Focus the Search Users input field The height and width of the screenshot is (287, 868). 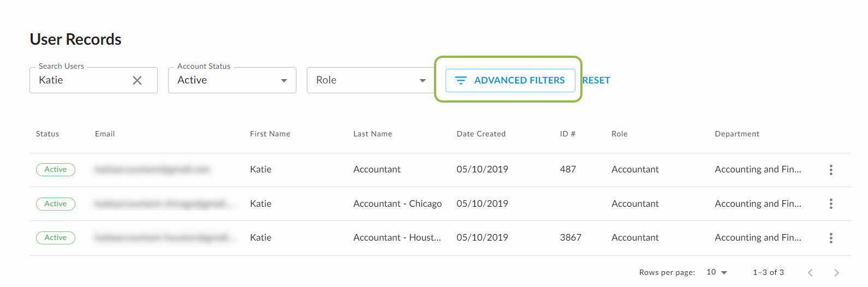(82, 80)
